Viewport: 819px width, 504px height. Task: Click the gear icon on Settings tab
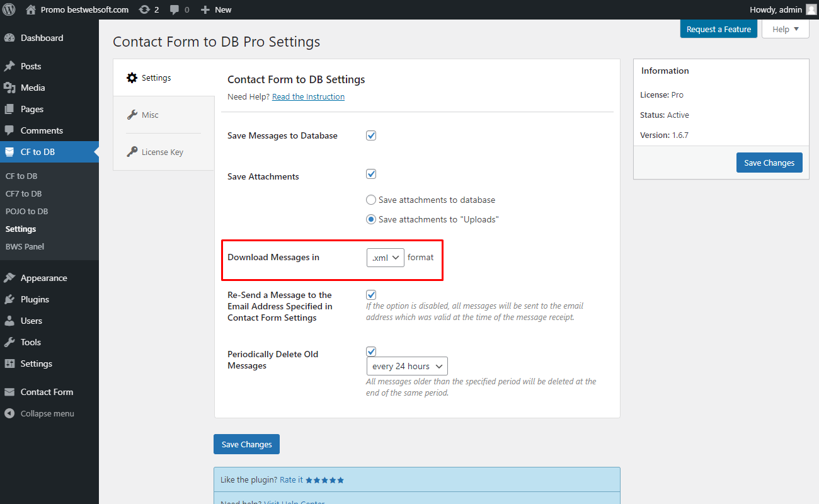[x=132, y=78]
